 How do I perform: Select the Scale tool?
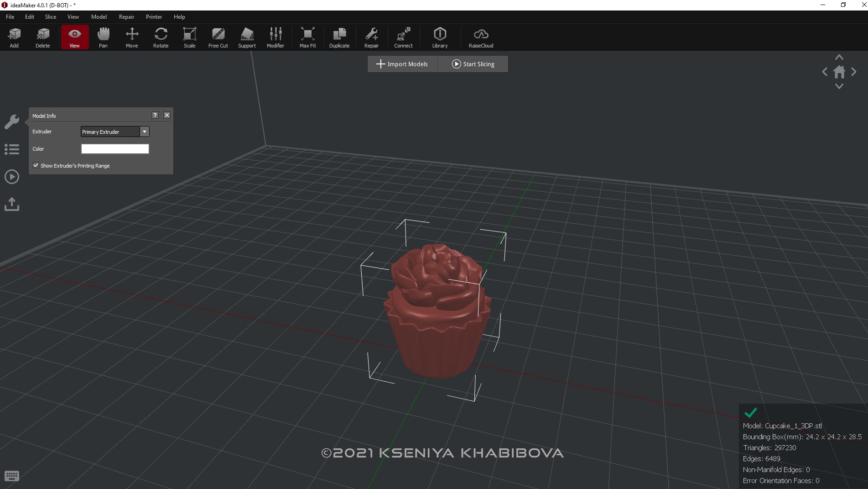[189, 37]
